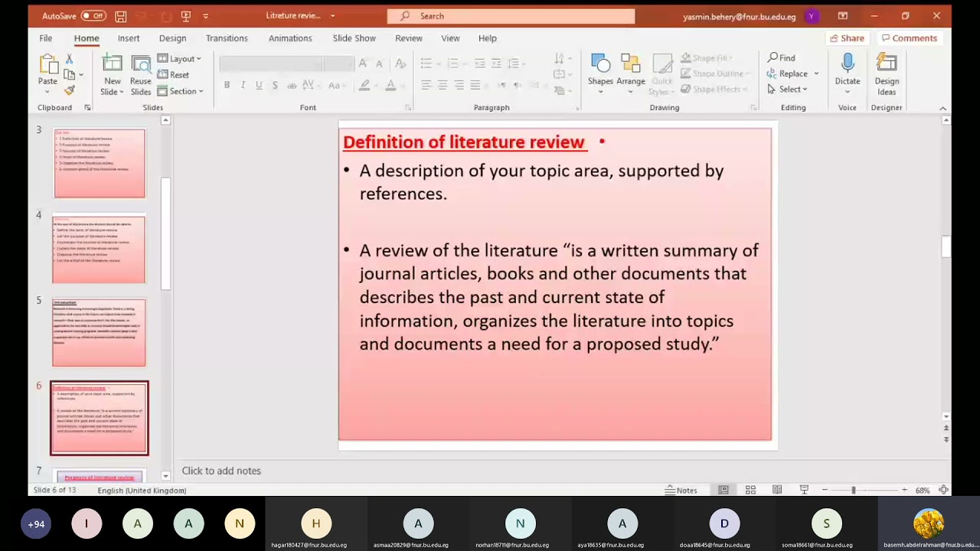Expand the Layout dropdown

tap(179, 59)
